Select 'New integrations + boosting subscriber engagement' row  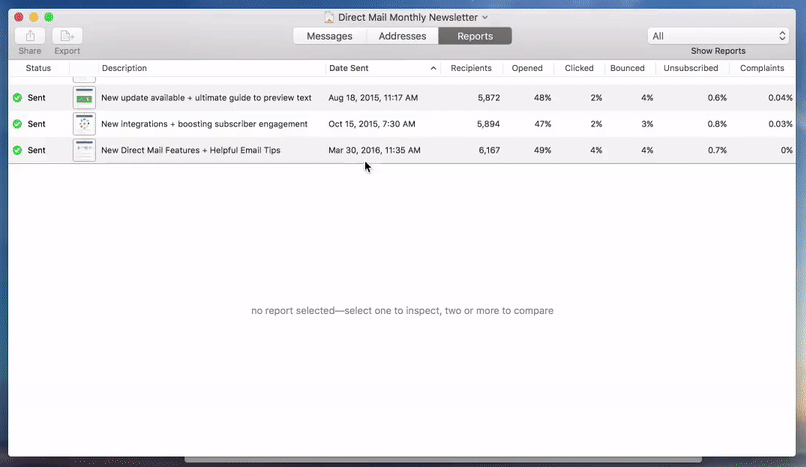402,124
